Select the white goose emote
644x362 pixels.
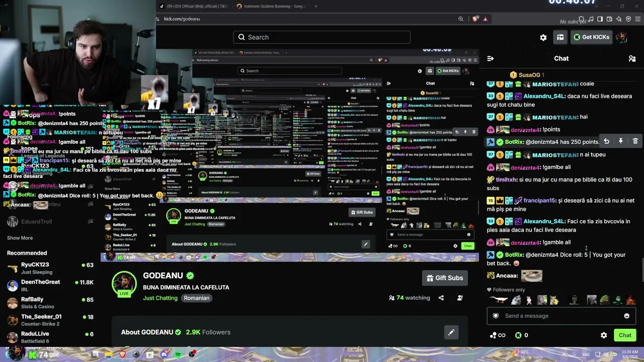point(499,300)
